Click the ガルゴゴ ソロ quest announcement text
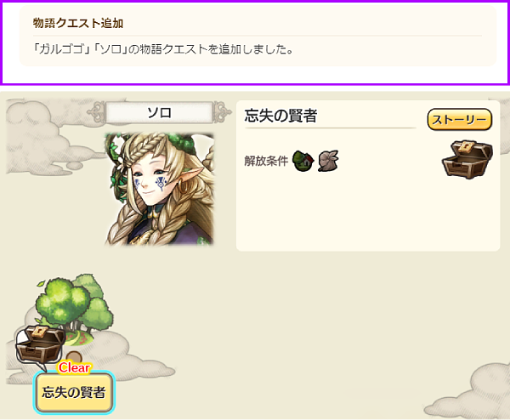The image size is (510, 420). 163,49
